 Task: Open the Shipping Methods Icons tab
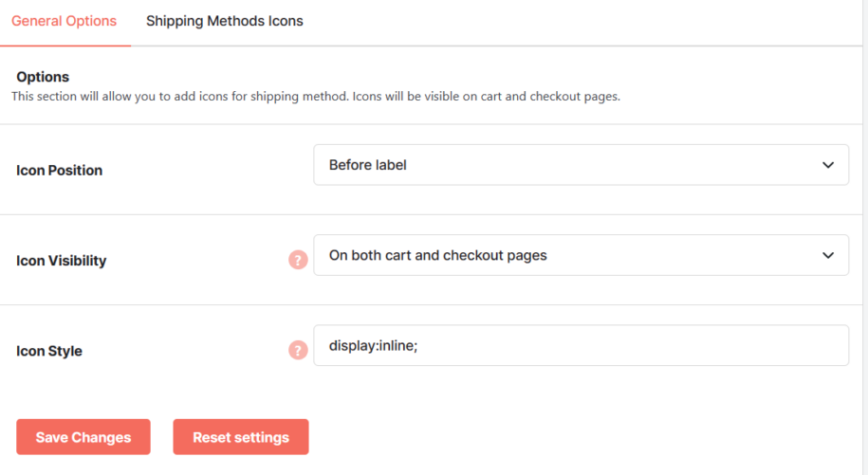(224, 21)
